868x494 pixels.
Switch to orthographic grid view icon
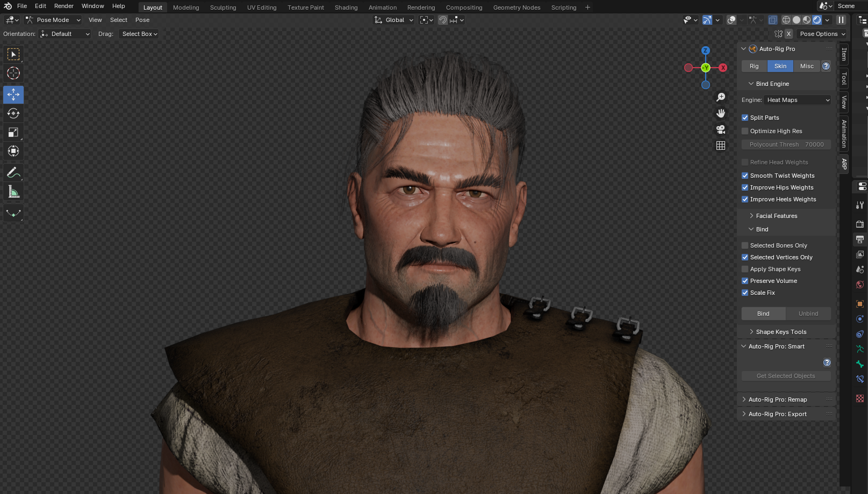[721, 146]
